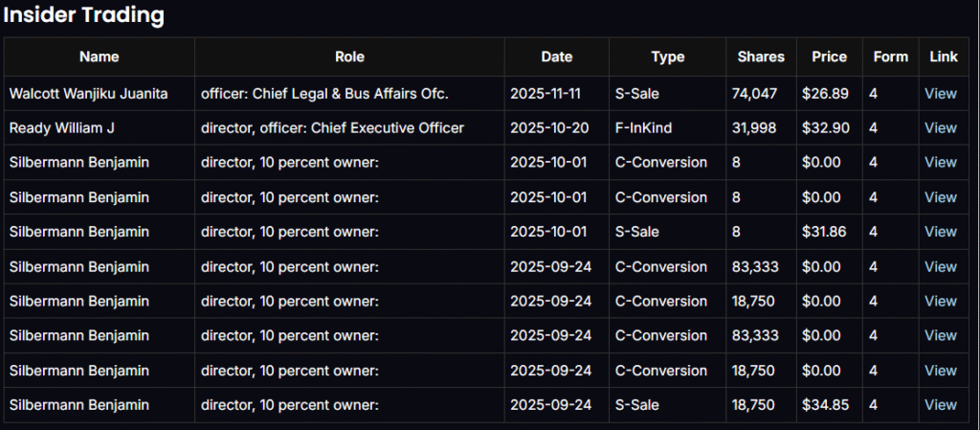Open View link for Ready William J filing
The image size is (980, 430).
pyautogui.click(x=940, y=128)
